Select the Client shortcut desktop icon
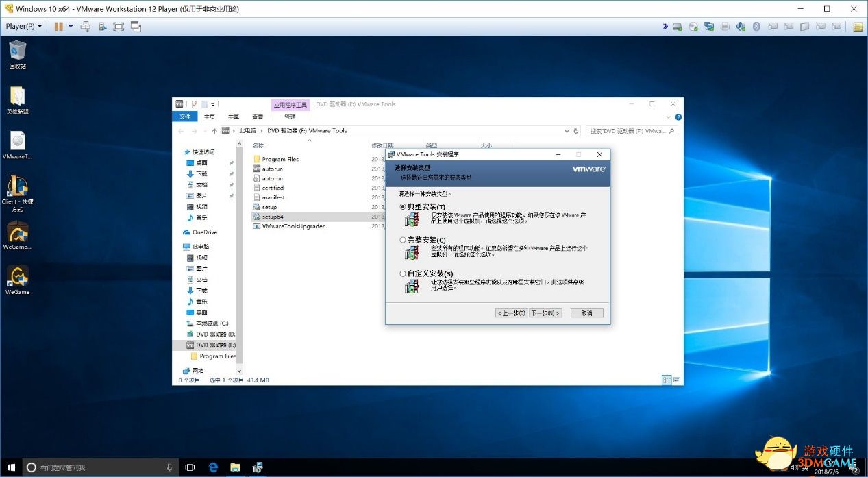Image resolution: width=868 pixels, height=477 pixels. 18,193
